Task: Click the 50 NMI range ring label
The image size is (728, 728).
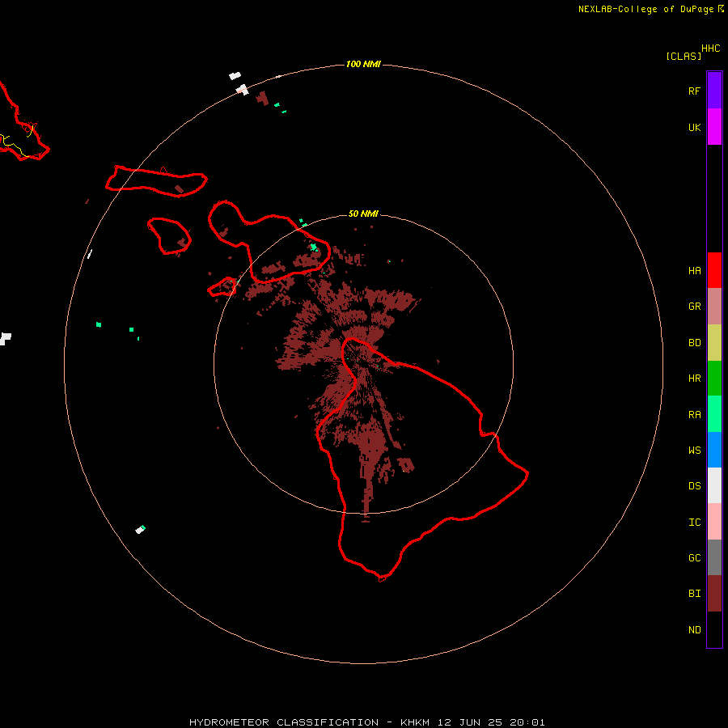Action: pyautogui.click(x=363, y=214)
